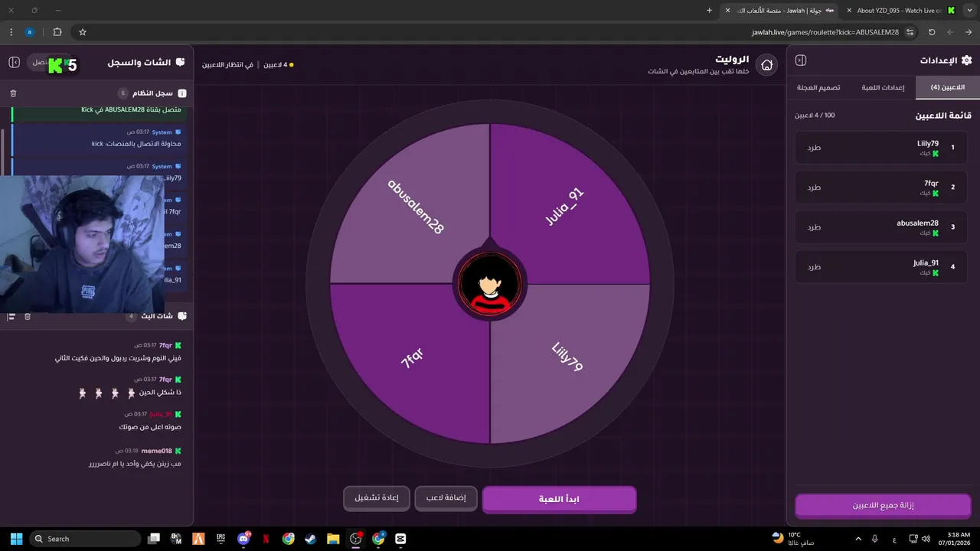
Task: Open the browser profile avatar
Action: 30,32
